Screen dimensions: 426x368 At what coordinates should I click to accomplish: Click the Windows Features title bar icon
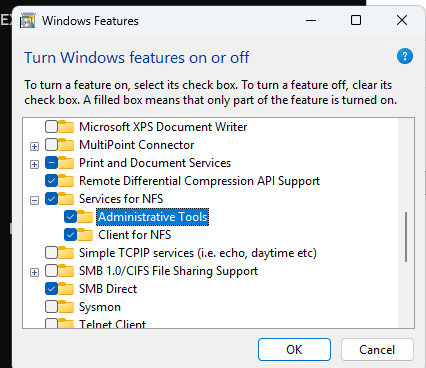[x=28, y=21]
